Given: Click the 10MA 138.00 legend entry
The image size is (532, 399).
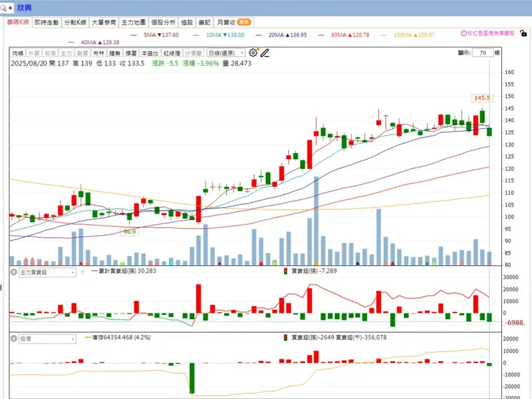Looking at the screenshot, I should 219,35.
